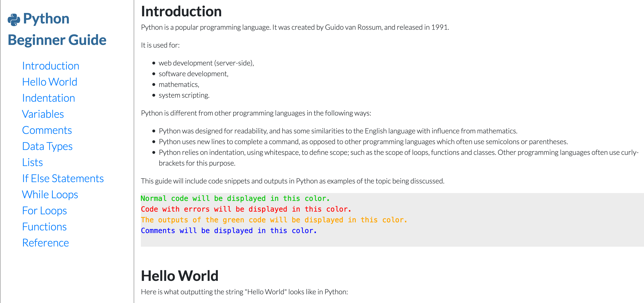Open the Variables sidebar link

43,114
